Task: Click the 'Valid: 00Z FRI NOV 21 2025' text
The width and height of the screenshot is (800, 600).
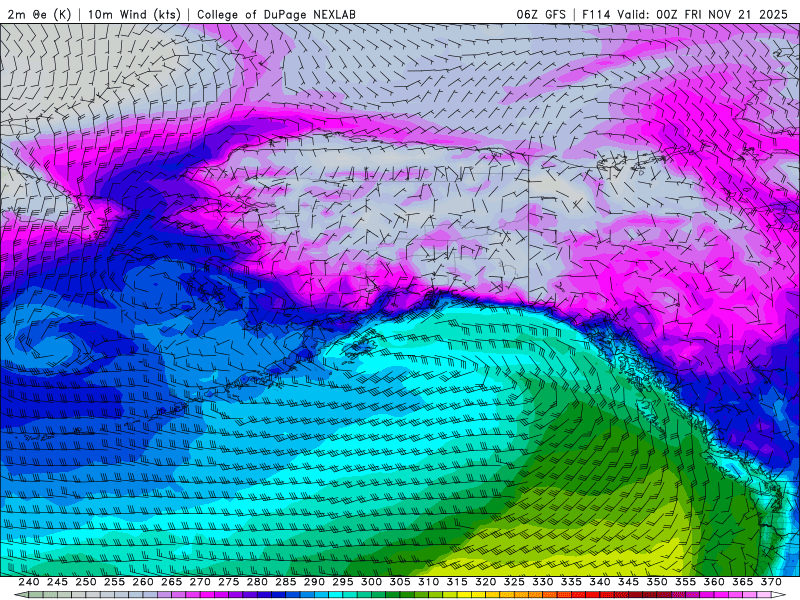Action: coord(703,14)
